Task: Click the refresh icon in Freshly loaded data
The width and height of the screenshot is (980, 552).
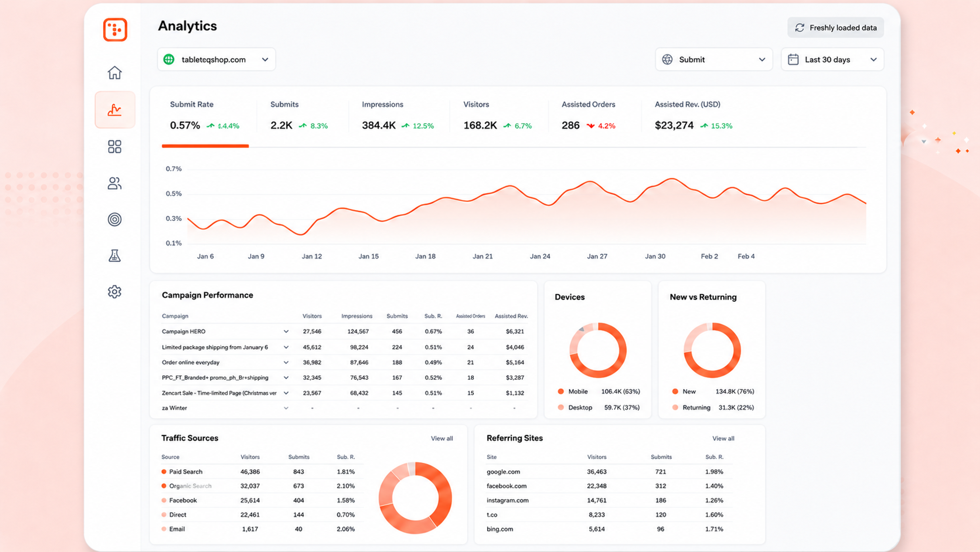Action: coord(800,27)
